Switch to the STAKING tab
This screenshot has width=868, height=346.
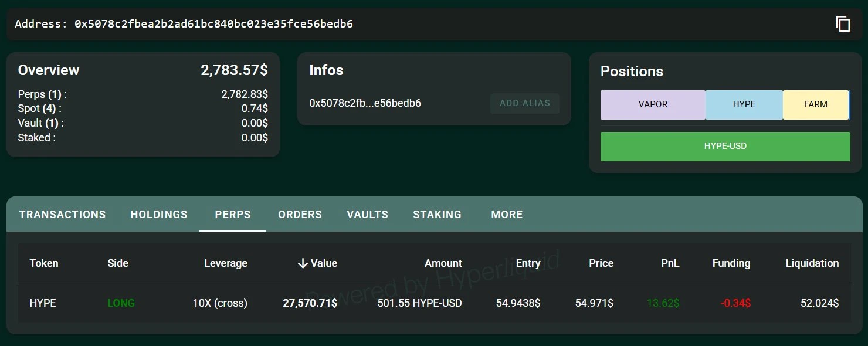437,214
